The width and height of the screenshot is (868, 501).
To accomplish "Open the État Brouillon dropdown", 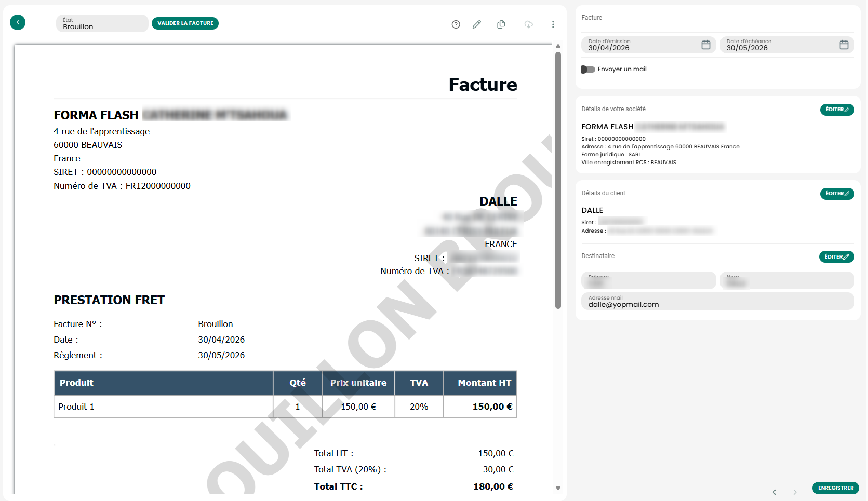I will point(102,23).
